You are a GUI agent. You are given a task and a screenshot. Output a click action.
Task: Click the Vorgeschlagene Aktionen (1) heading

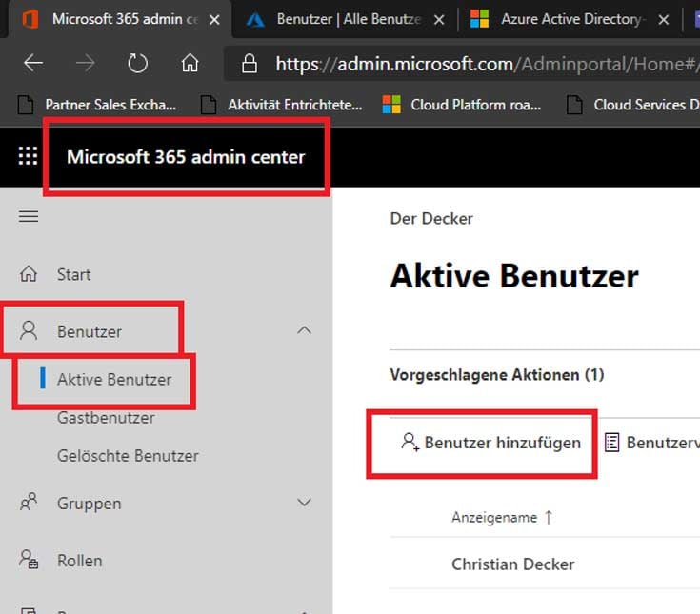coord(497,375)
